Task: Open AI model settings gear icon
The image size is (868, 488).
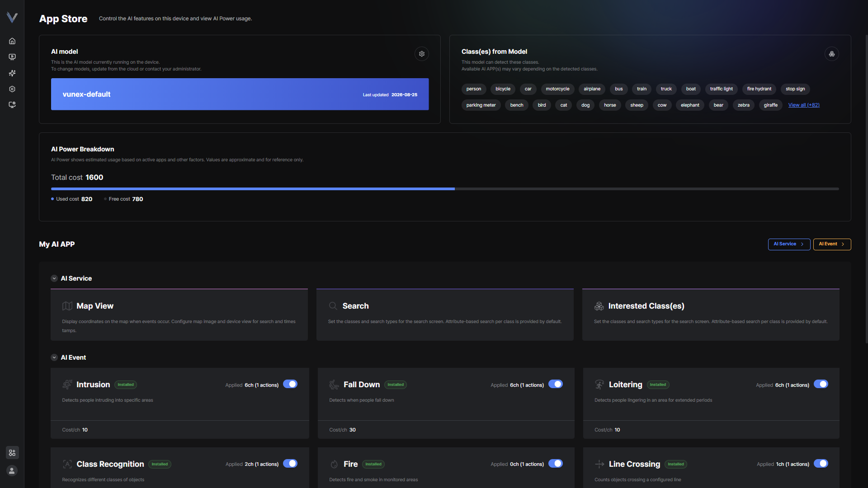Action: [422, 54]
